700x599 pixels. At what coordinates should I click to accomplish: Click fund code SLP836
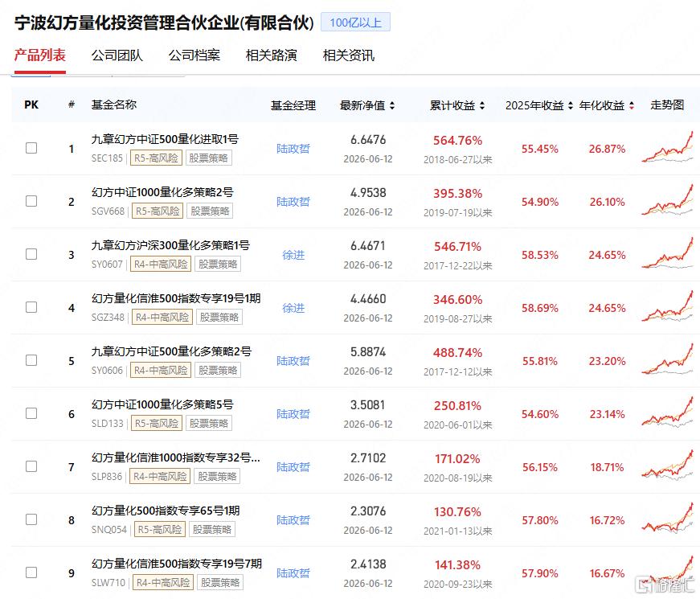click(x=107, y=477)
